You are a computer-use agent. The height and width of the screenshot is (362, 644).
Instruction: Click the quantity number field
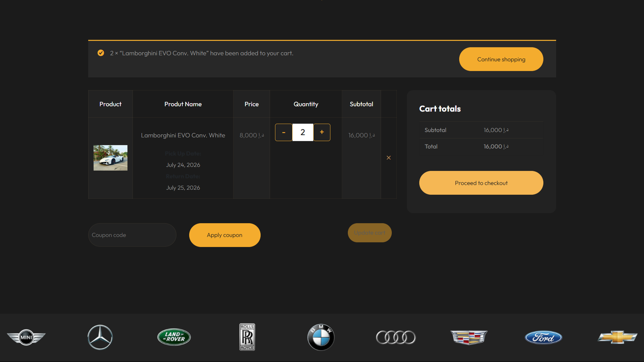tap(303, 132)
